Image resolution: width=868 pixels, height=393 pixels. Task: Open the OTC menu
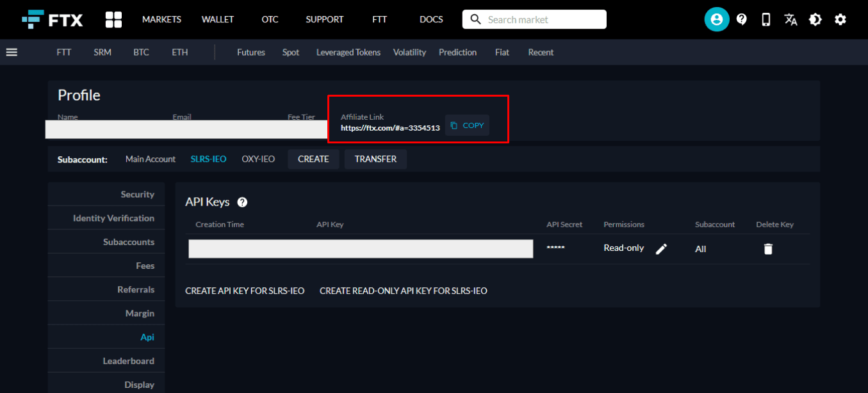point(270,19)
